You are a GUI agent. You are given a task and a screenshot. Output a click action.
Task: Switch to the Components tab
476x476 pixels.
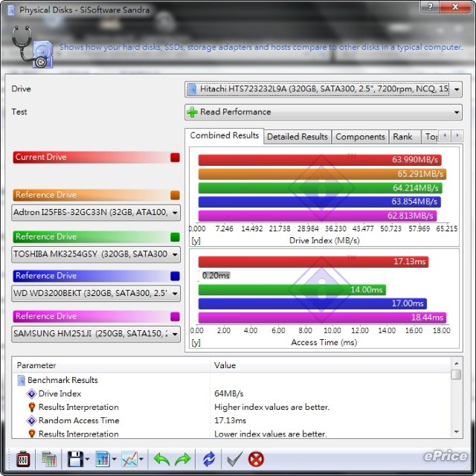click(360, 137)
